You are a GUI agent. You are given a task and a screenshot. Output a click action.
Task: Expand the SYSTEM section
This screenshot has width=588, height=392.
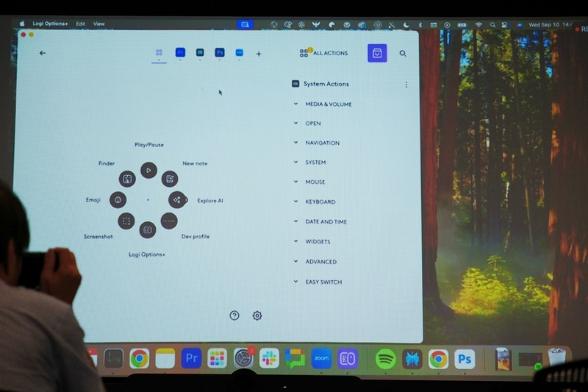tap(309, 163)
